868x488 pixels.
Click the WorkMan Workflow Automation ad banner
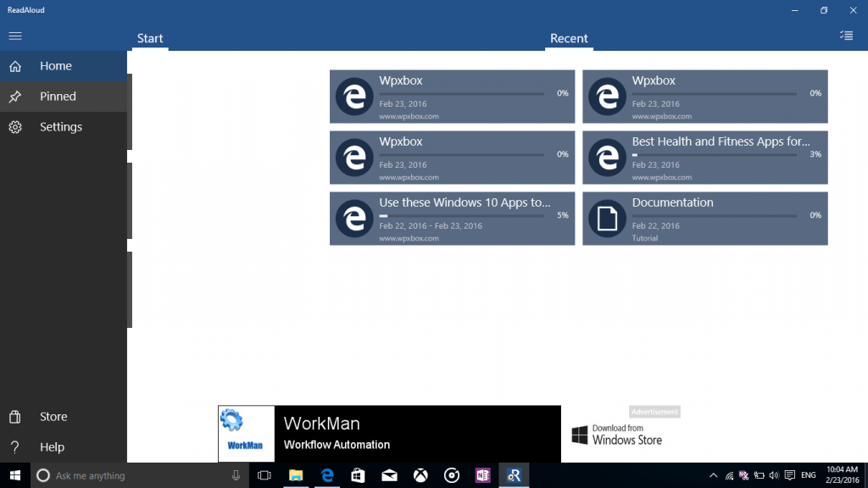coord(389,434)
